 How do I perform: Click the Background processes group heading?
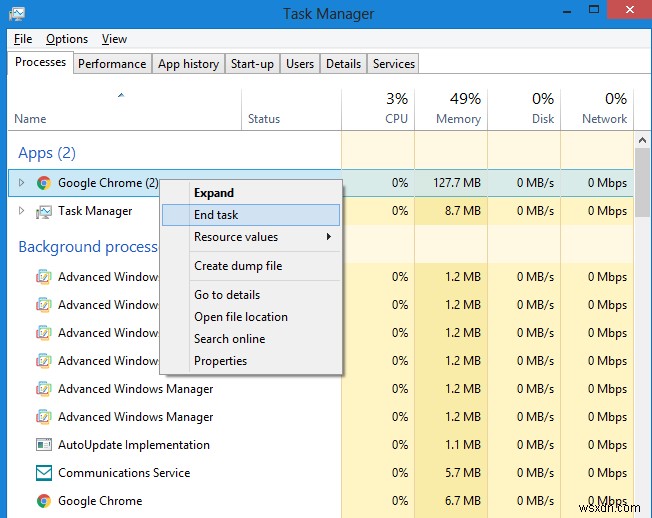88,247
